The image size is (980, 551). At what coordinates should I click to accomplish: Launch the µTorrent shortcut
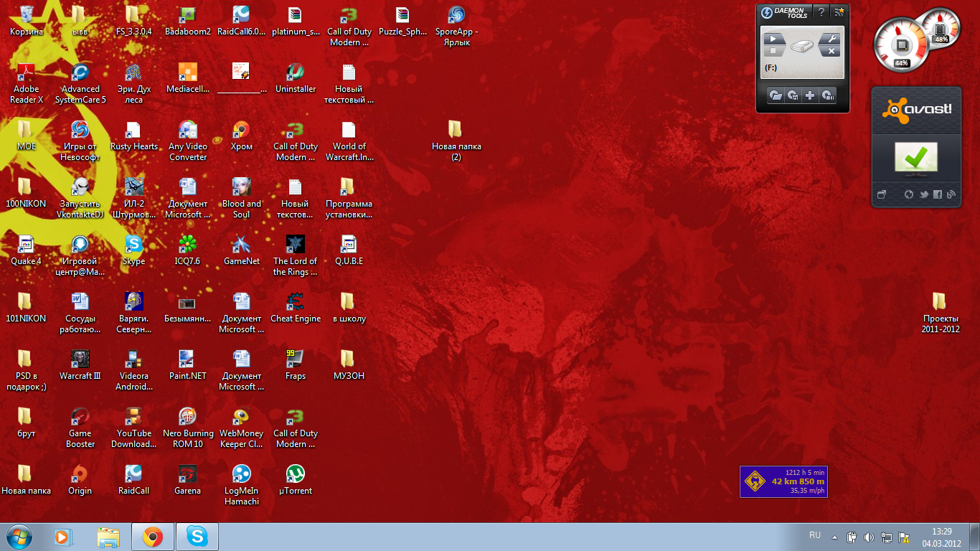click(296, 480)
